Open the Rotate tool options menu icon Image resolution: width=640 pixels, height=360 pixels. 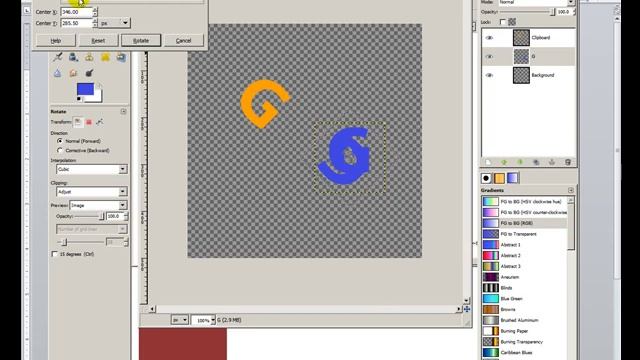[123, 111]
